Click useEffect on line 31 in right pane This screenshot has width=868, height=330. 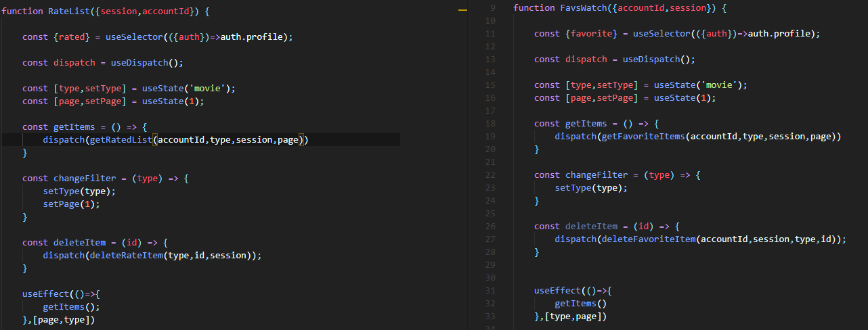click(x=557, y=290)
